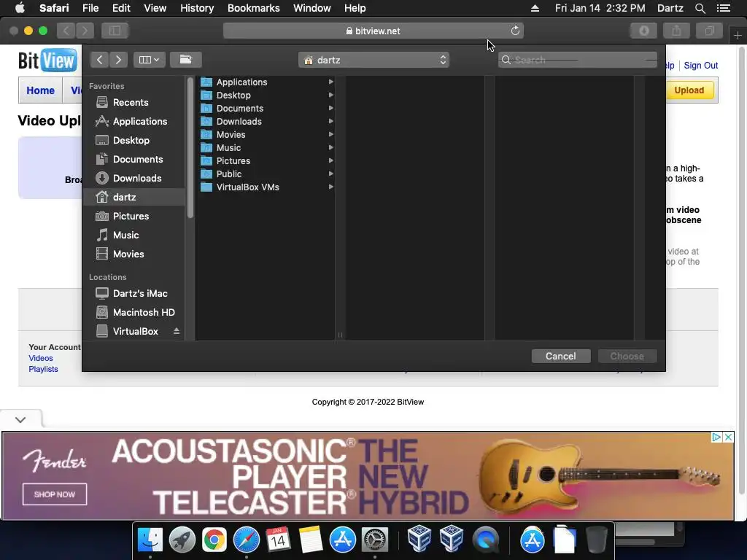The height and width of the screenshot is (560, 747).
Task: Open Safari share menu
Action: click(676, 31)
